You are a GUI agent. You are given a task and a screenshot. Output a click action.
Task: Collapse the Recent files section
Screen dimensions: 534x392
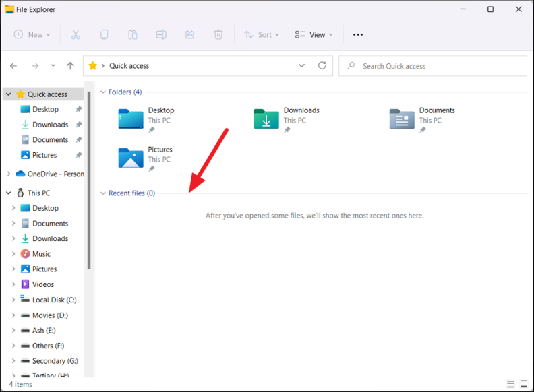(103, 193)
